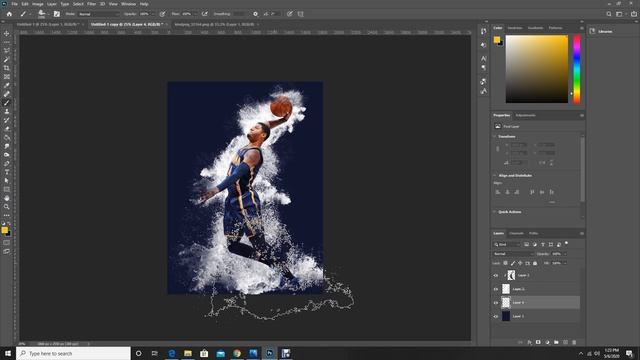Open layer blend mode dropdown

[x=513, y=254]
